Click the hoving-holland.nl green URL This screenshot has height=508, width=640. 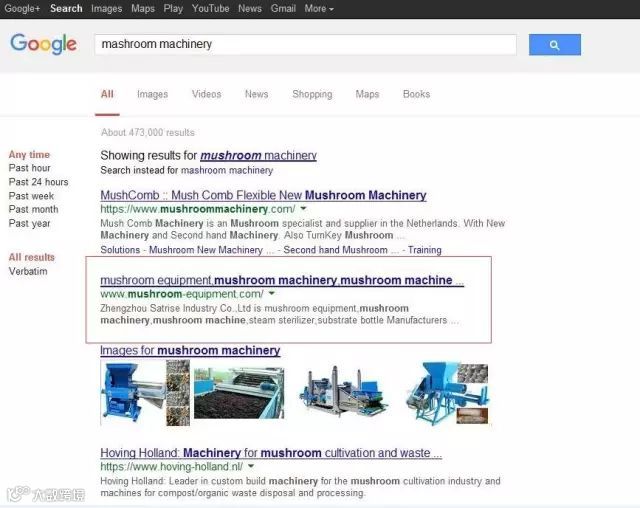coord(171,466)
